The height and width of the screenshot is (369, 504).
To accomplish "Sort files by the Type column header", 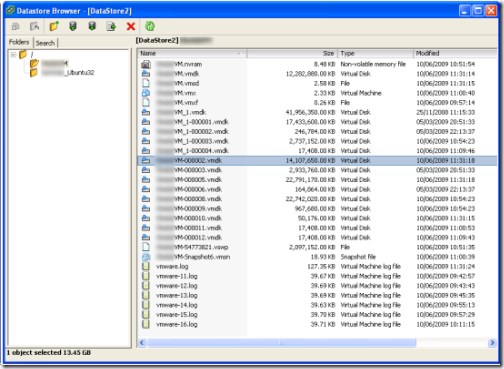I will pos(375,53).
